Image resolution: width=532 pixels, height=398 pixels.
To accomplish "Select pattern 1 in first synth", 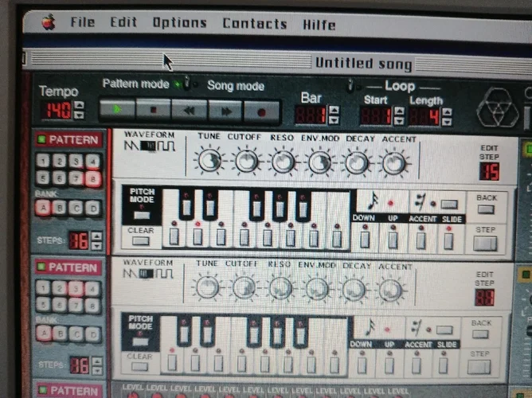I will (x=43, y=161).
